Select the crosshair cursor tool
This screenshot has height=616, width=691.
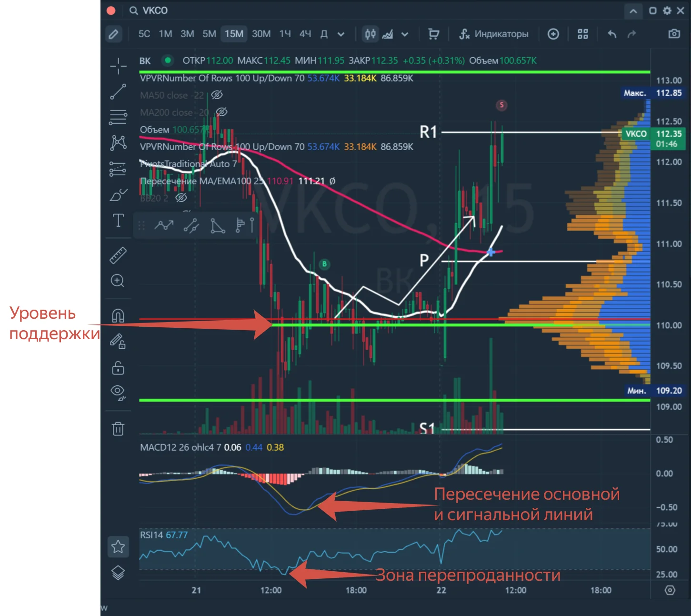(118, 66)
